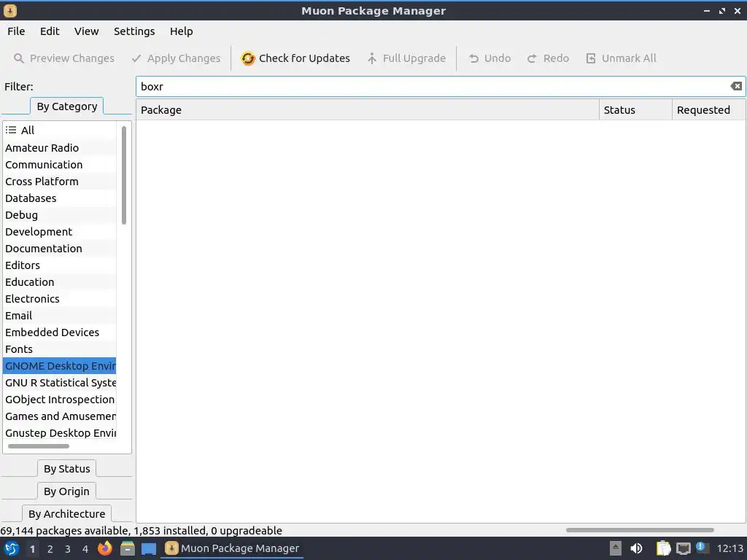Viewport: 747px width, 560px height.
Task: Open the Settings menu
Action: pyautogui.click(x=134, y=31)
